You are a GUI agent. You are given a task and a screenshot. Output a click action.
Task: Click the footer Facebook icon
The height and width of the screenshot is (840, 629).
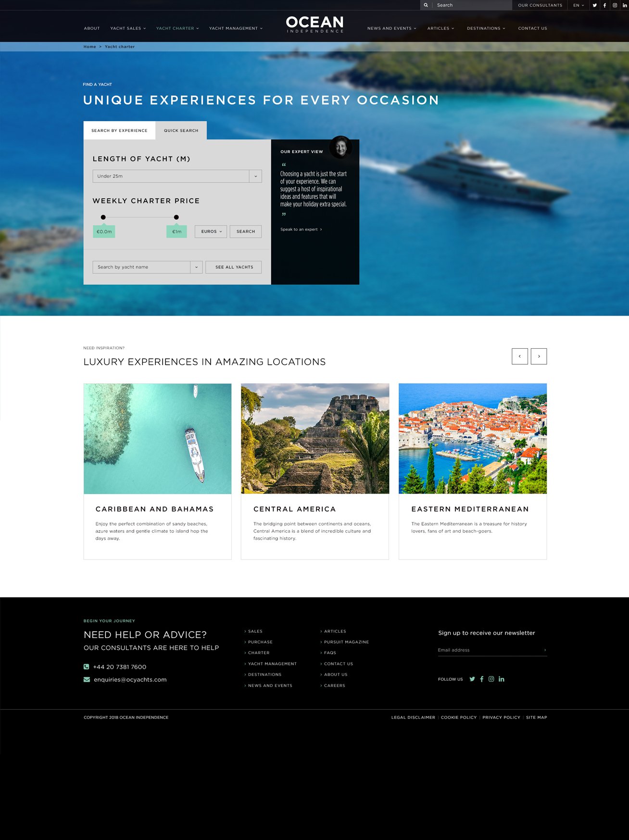click(481, 679)
